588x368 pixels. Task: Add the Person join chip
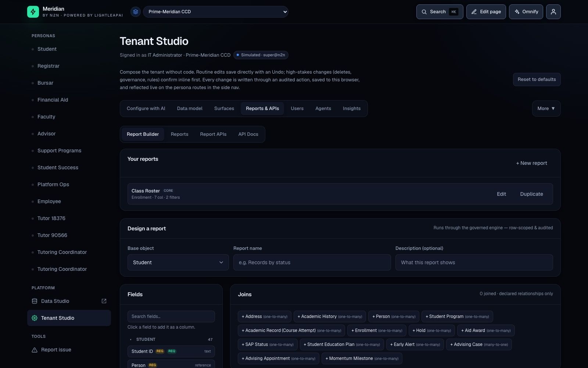394,316
